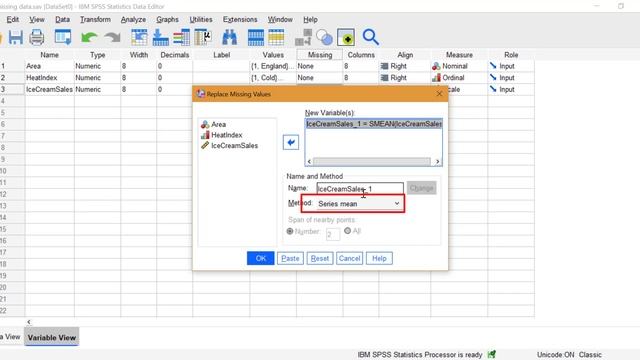Click the Values cell {1, Cold}

pos(273,78)
